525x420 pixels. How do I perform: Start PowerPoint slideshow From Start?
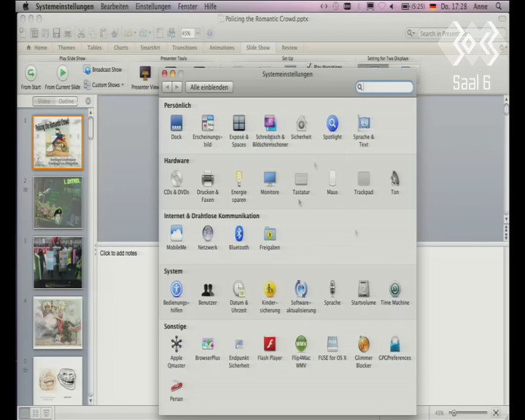pos(31,77)
